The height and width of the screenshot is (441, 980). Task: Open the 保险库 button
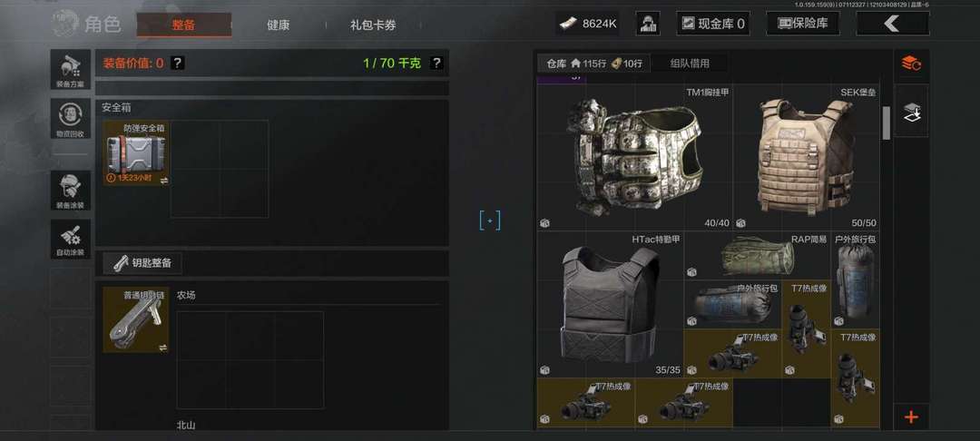tap(803, 24)
